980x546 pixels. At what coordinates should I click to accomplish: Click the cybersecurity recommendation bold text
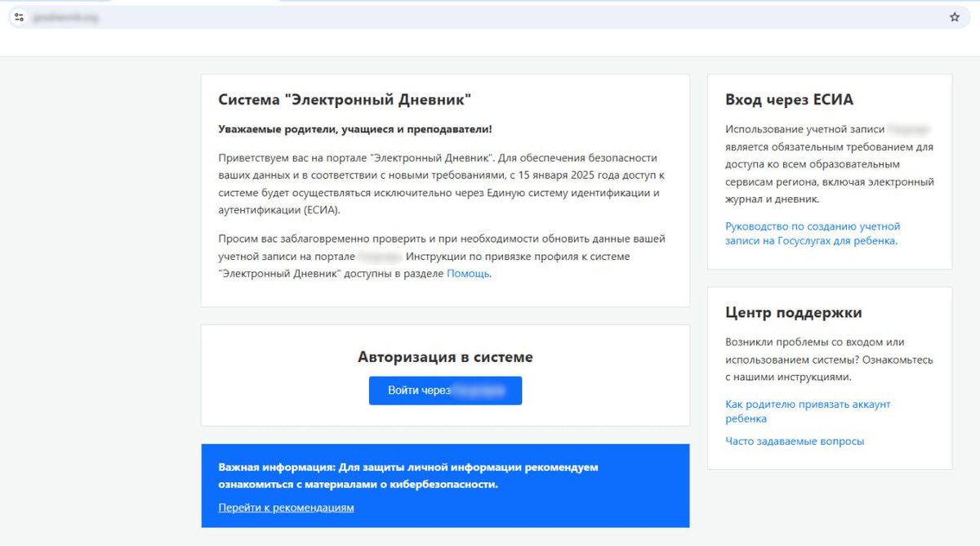[408, 475]
